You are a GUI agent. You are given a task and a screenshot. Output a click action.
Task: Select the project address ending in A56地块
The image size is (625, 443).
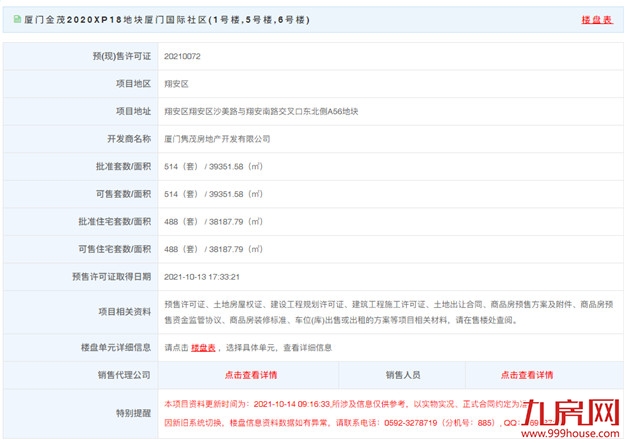click(x=261, y=111)
